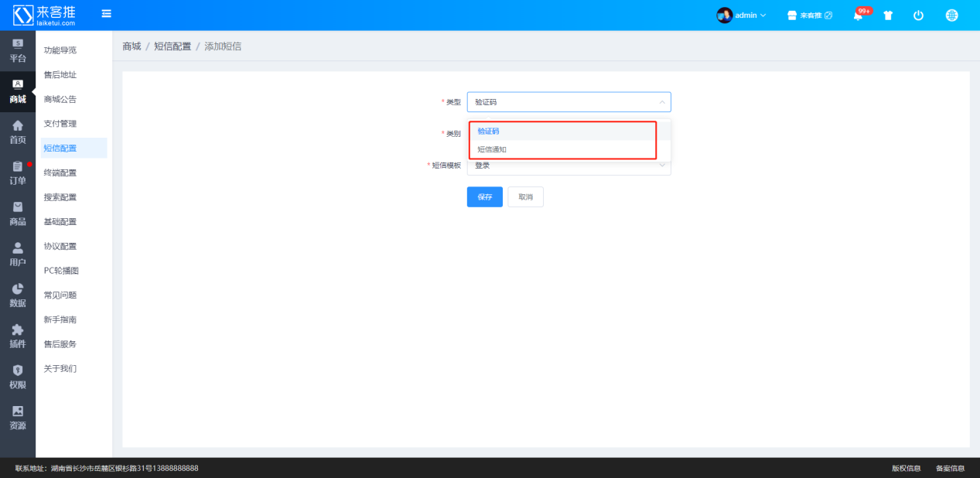The image size is (980, 478).
Task: Select 售后服务 menu item
Action: coord(60,344)
